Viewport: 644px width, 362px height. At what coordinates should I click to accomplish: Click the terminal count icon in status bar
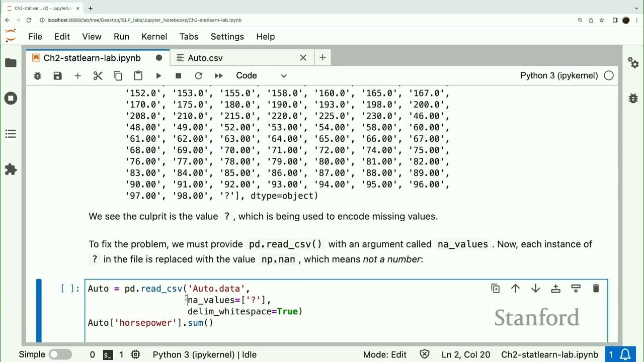point(108,354)
